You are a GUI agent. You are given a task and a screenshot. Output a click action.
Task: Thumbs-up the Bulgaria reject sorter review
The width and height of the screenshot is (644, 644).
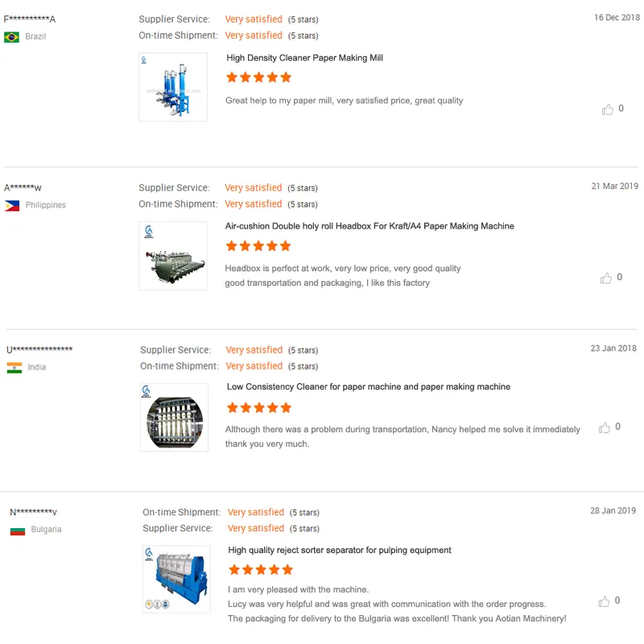pyautogui.click(x=604, y=601)
